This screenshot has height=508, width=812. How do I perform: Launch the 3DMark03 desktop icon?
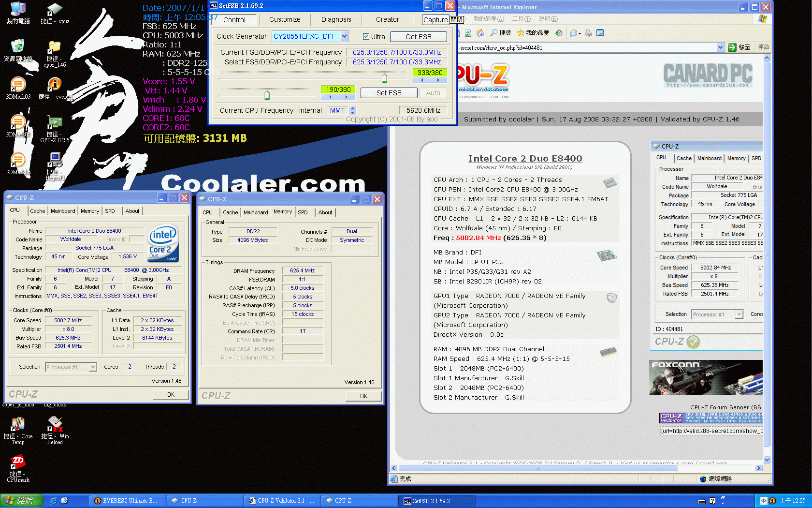pyautogui.click(x=18, y=87)
